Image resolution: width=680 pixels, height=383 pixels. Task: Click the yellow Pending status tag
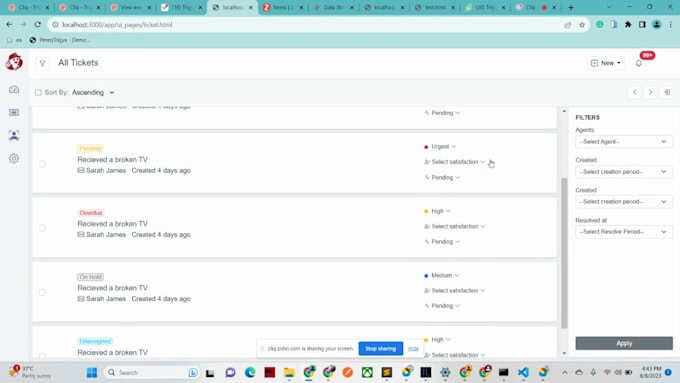[x=90, y=148]
